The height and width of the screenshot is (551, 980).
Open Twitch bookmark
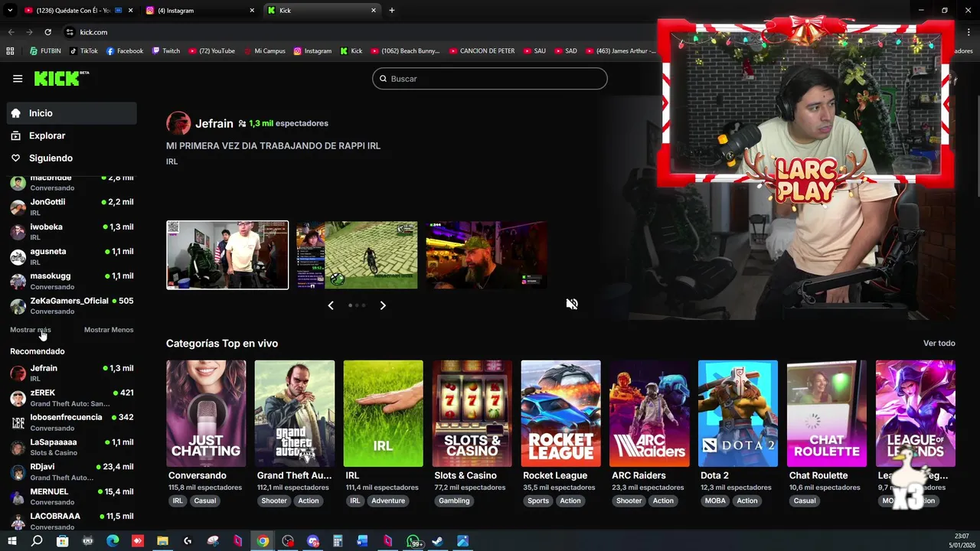point(166,51)
